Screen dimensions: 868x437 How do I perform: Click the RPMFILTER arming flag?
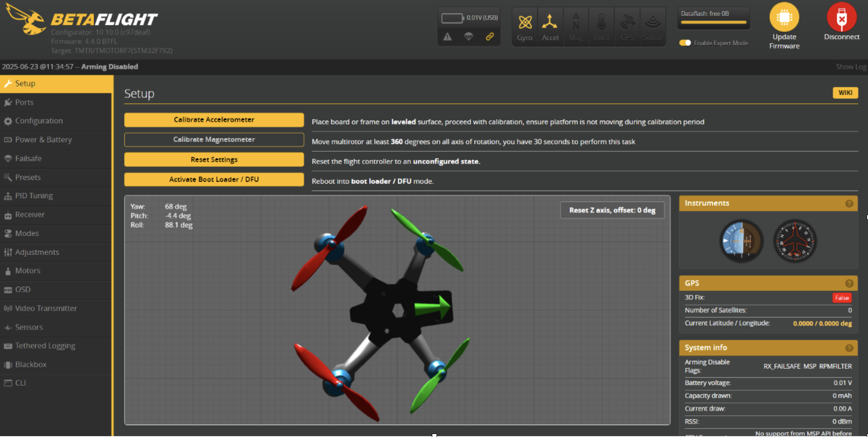point(835,366)
